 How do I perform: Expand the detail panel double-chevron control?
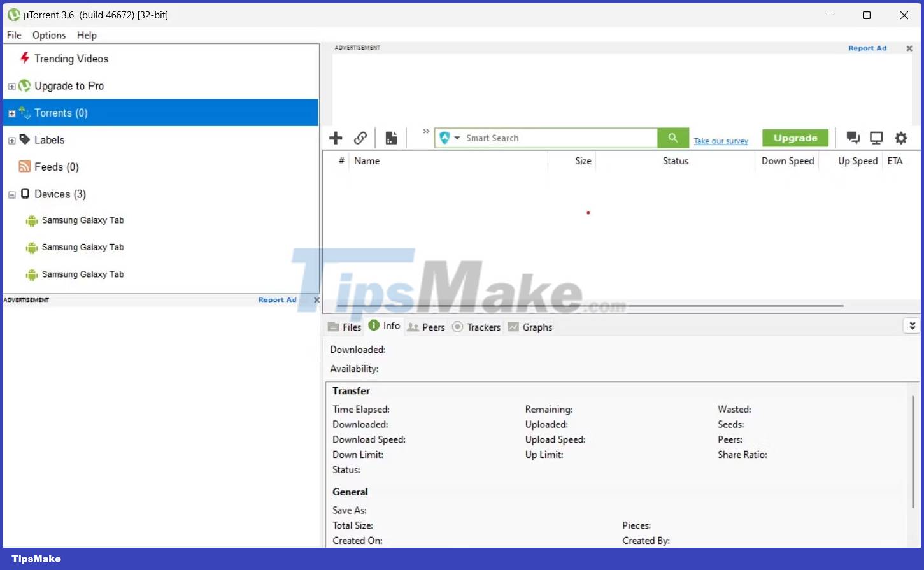tap(912, 325)
